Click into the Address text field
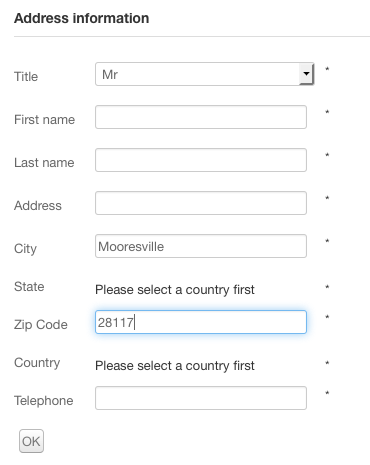The width and height of the screenshot is (370, 465). pos(201,203)
